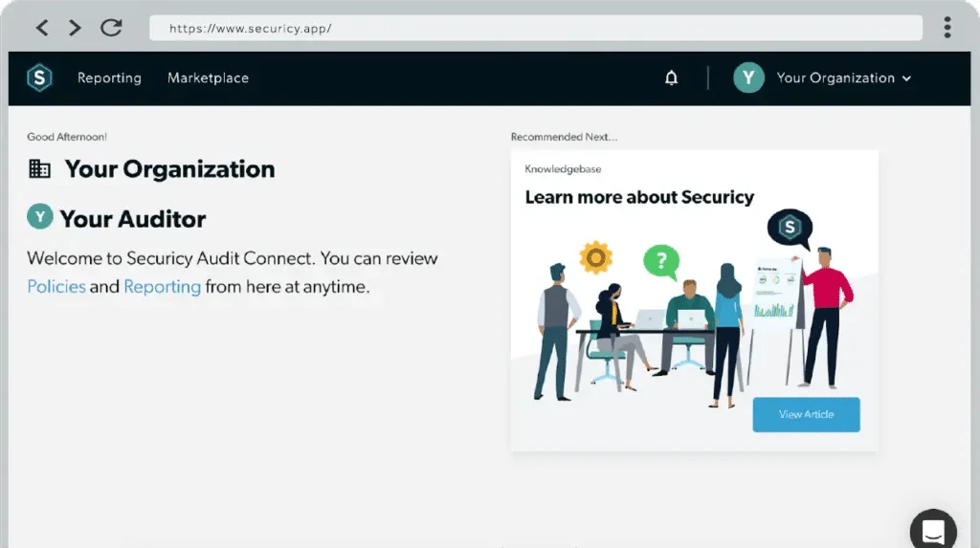
Task: Open the browser three-dot menu
Action: tap(947, 27)
